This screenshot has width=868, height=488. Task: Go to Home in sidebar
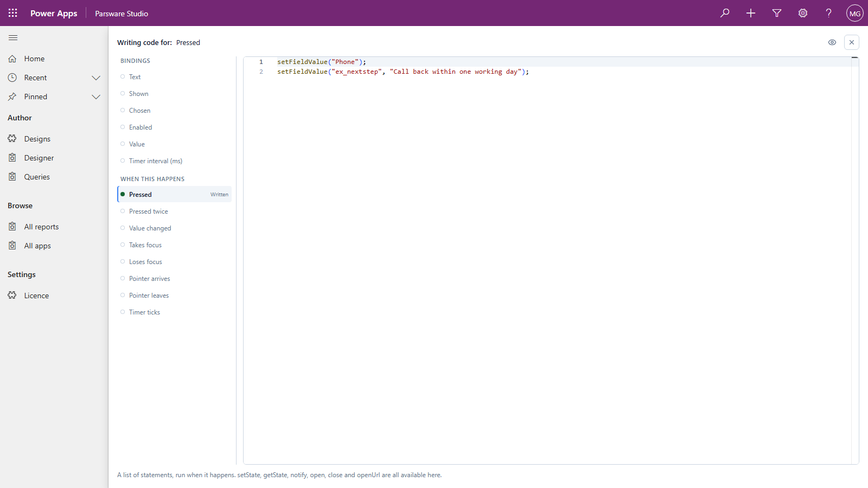coord(54,59)
